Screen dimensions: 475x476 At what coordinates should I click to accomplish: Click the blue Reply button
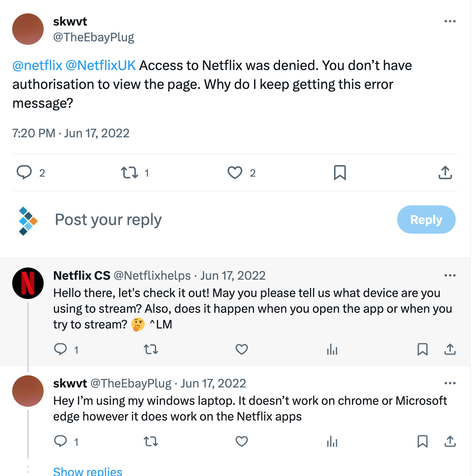point(426,220)
